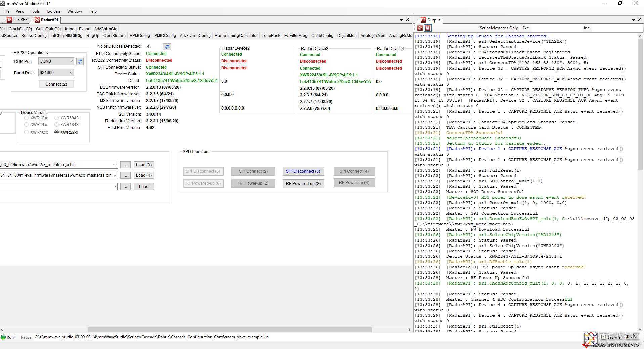The image size is (644, 349).
Task: Open the File menu
Action: pyautogui.click(x=6, y=11)
